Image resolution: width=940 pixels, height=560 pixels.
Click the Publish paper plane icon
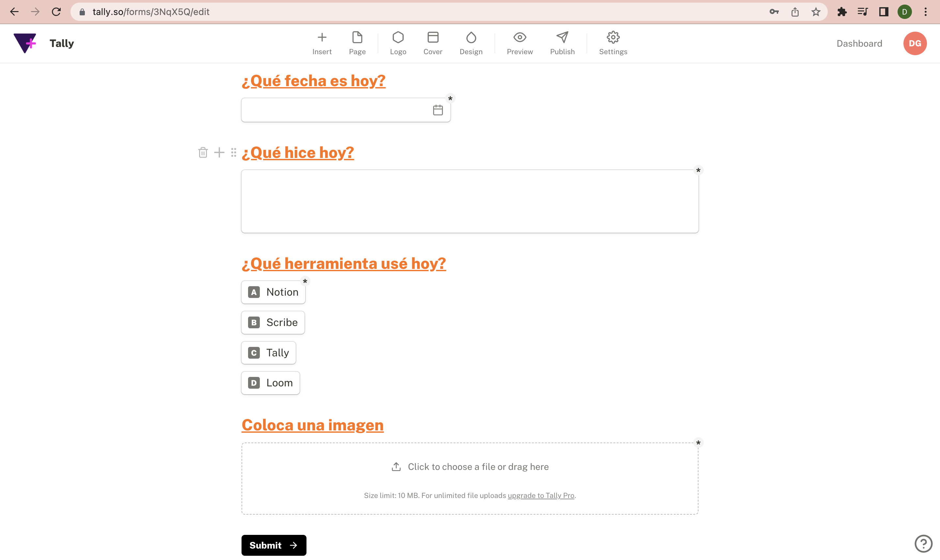[x=562, y=37]
